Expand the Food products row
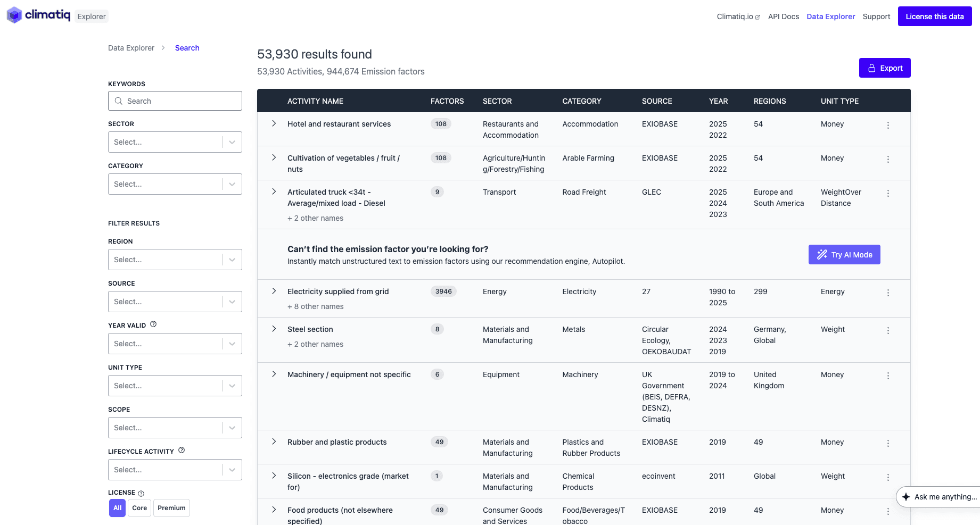The width and height of the screenshot is (980, 525). pos(274,510)
